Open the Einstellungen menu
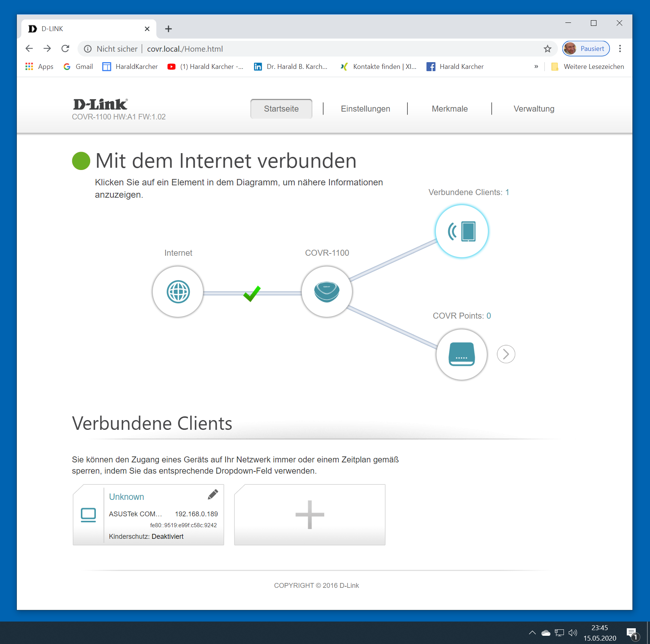The image size is (650, 644). (x=365, y=109)
